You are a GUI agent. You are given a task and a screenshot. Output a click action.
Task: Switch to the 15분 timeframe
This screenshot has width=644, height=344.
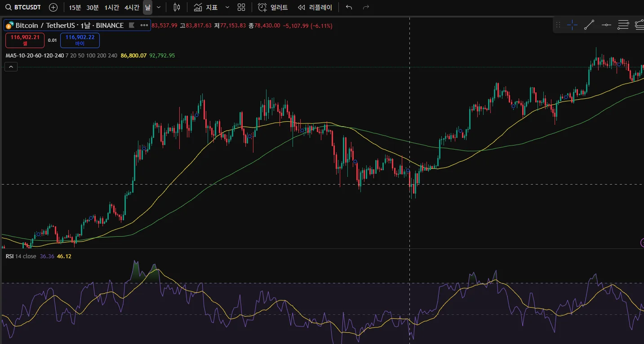point(75,7)
